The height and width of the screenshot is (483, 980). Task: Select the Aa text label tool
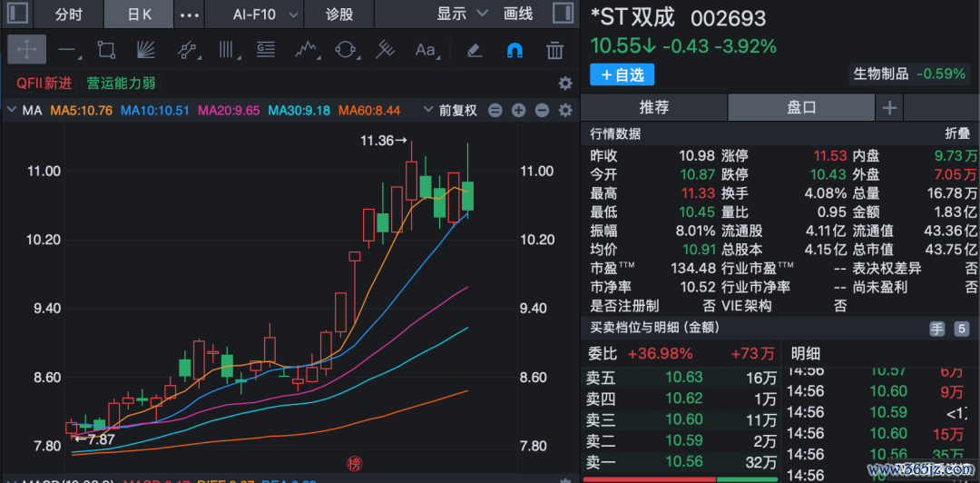(x=426, y=50)
